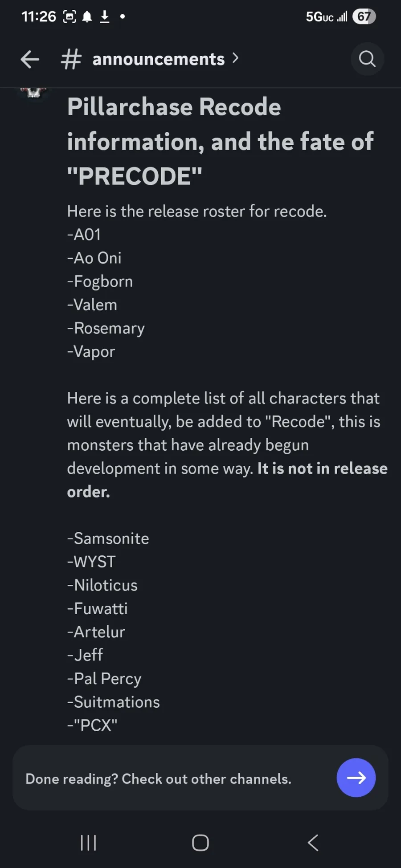The width and height of the screenshot is (401, 868).
Task: Tap the notification bell status icon
Action: point(87,17)
